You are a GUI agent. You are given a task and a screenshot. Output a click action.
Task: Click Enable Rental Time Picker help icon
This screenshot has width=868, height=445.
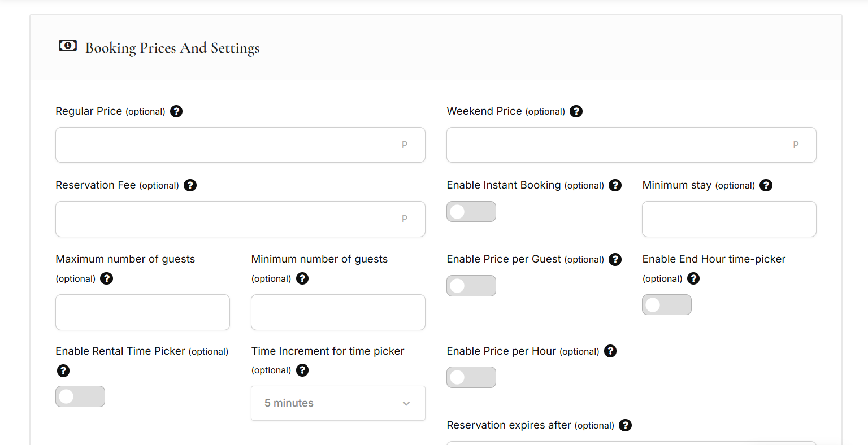click(x=63, y=370)
